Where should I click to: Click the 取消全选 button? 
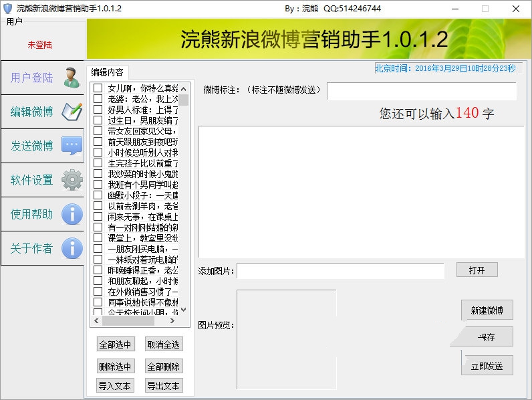click(164, 344)
